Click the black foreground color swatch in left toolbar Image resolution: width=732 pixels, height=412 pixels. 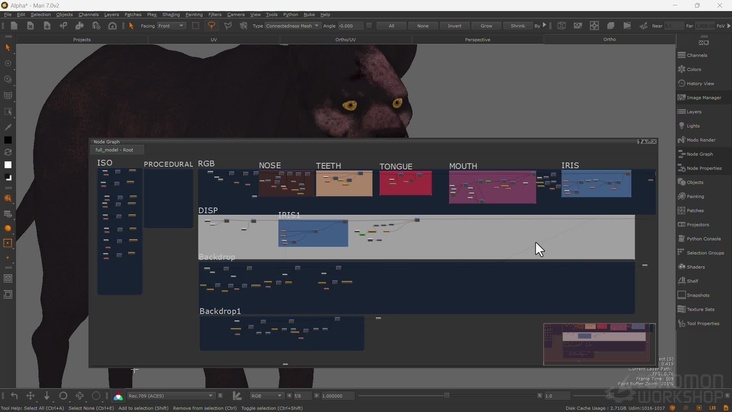8,140
